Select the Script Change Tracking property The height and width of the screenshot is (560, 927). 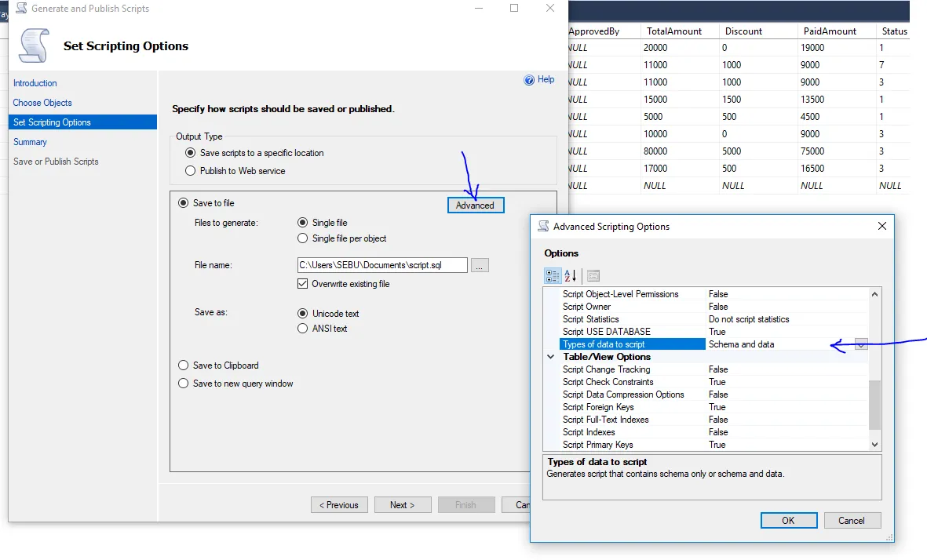pyautogui.click(x=713, y=369)
